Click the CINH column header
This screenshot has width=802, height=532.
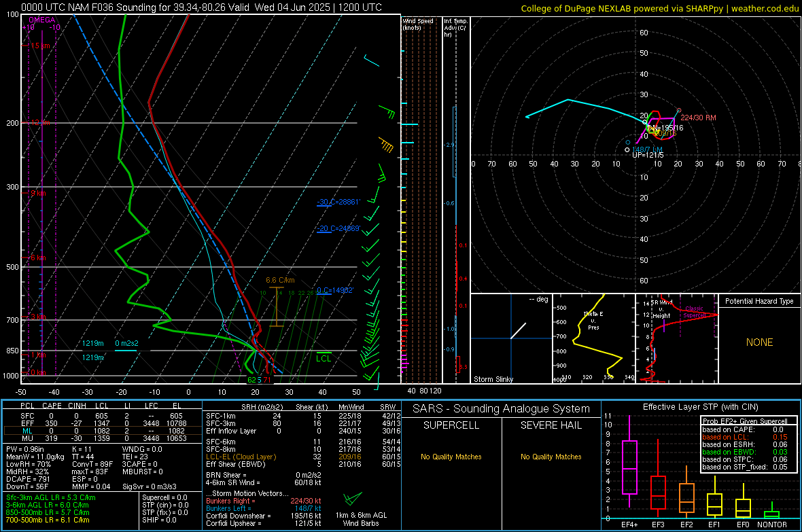77,406
